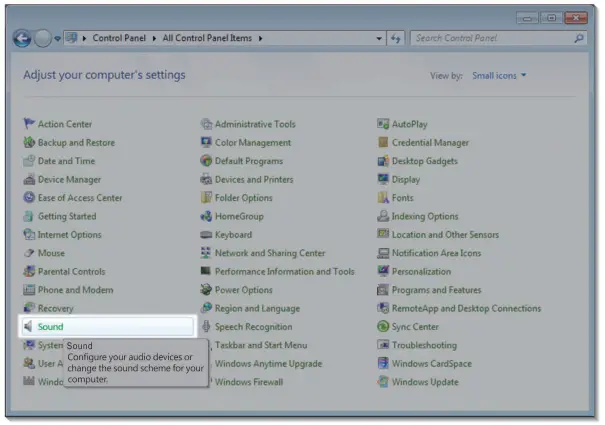Click Network and Sharing Center icon
This screenshot has width=605, height=425.
coord(206,253)
